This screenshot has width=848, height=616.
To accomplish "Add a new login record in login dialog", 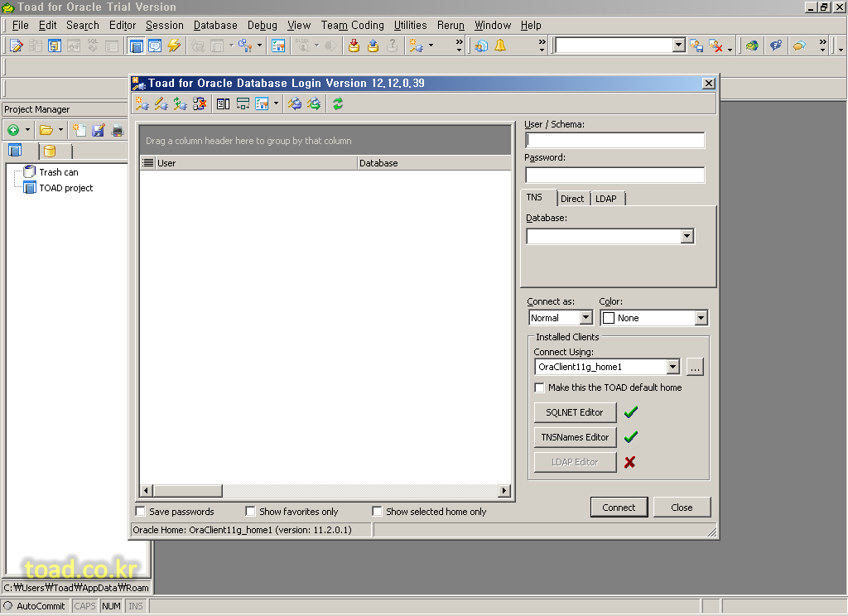I will tap(142, 103).
